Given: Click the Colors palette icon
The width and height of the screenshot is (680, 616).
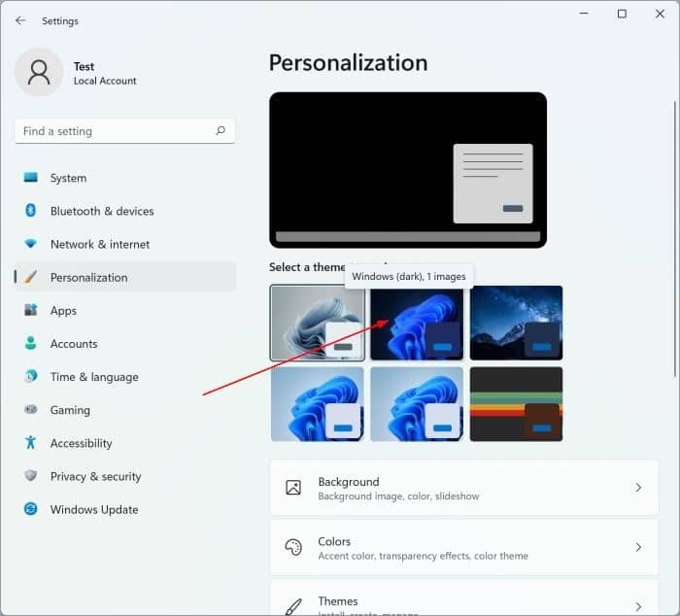Looking at the screenshot, I should pos(293,547).
